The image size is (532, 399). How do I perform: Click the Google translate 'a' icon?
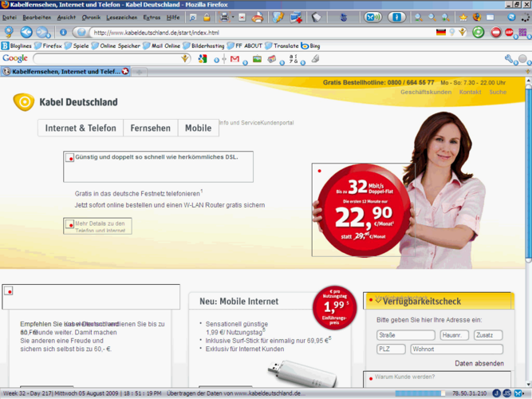pyautogui.click(x=294, y=59)
